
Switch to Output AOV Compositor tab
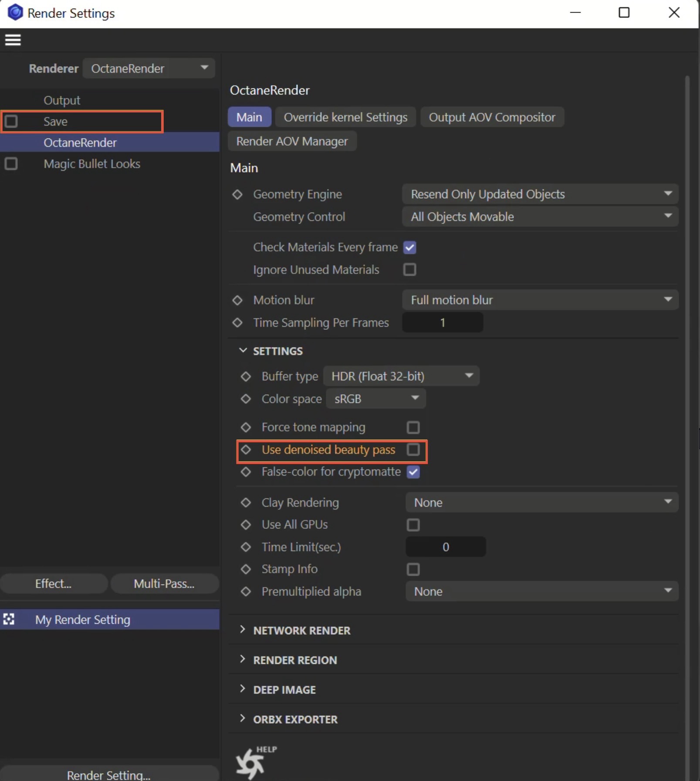pyautogui.click(x=492, y=117)
